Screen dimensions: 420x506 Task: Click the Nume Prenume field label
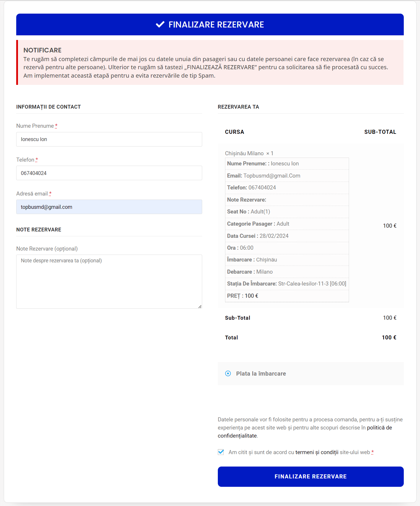click(x=35, y=126)
